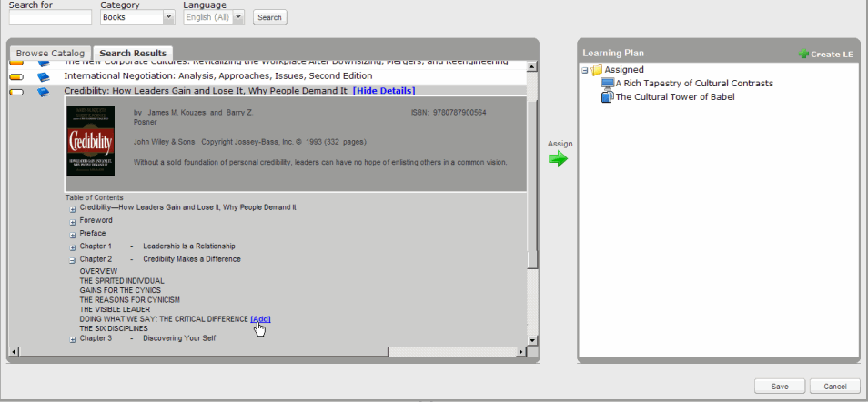Open the Language dropdown

214,17
